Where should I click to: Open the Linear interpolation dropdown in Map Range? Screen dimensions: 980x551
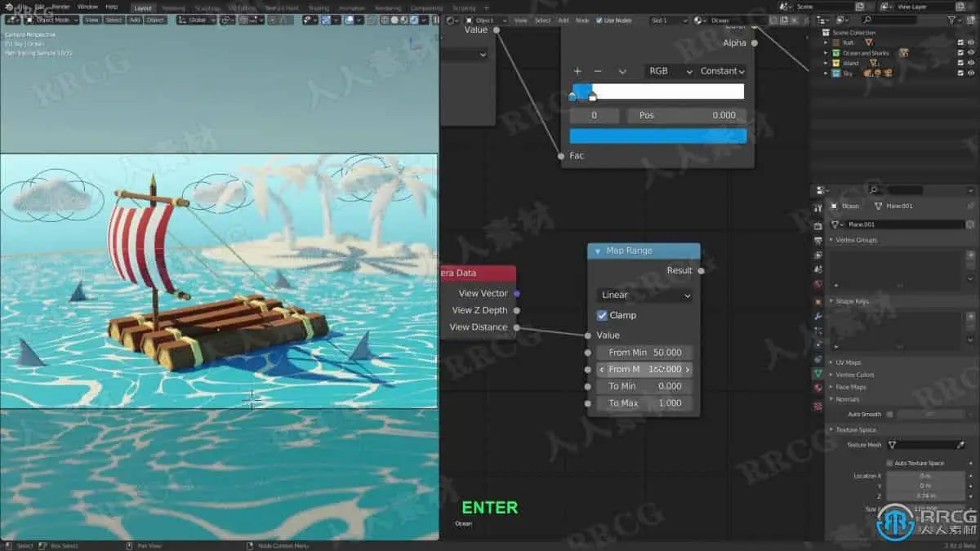pyautogui.click(x=644, y=295)
